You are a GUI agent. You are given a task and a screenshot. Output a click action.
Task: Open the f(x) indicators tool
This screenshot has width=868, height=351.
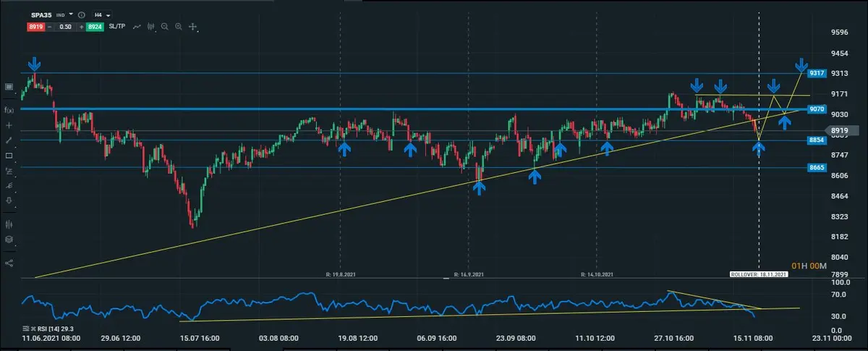pyautogui.click(x=9, y=110)
